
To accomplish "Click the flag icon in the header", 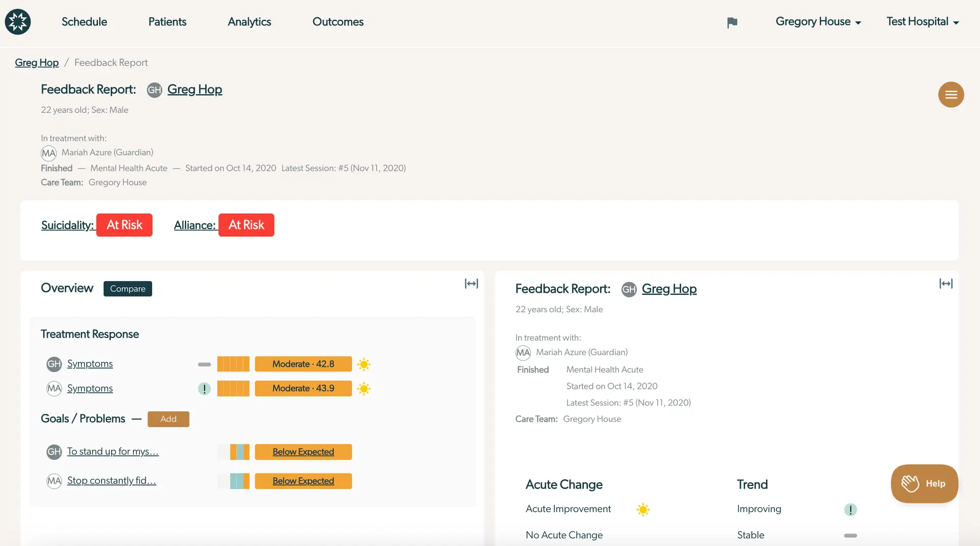I will tap(732, 22).
